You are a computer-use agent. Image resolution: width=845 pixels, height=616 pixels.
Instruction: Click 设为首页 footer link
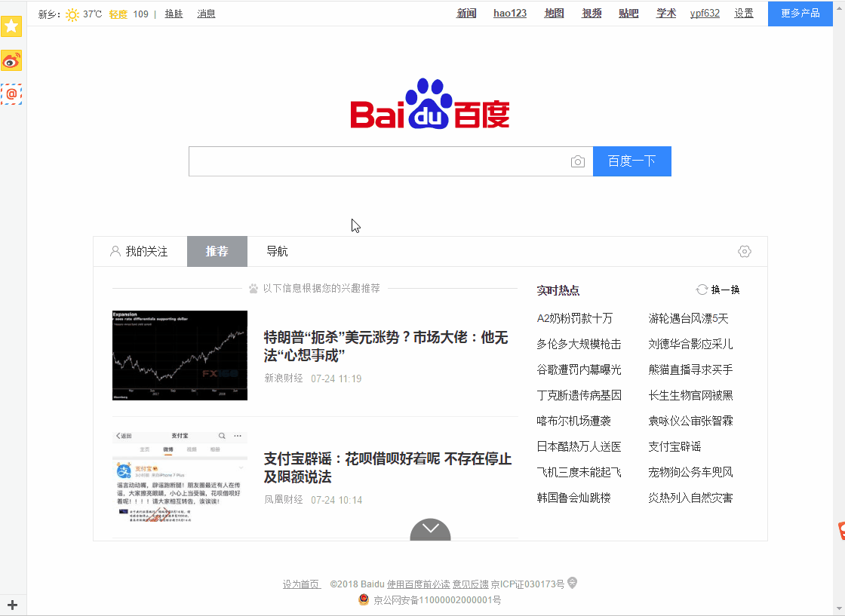tap(301, 584)
